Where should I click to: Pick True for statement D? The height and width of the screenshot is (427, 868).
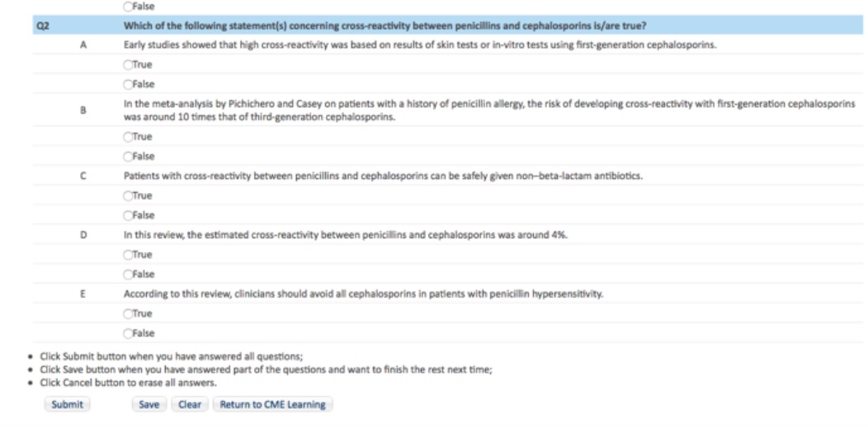129,255
